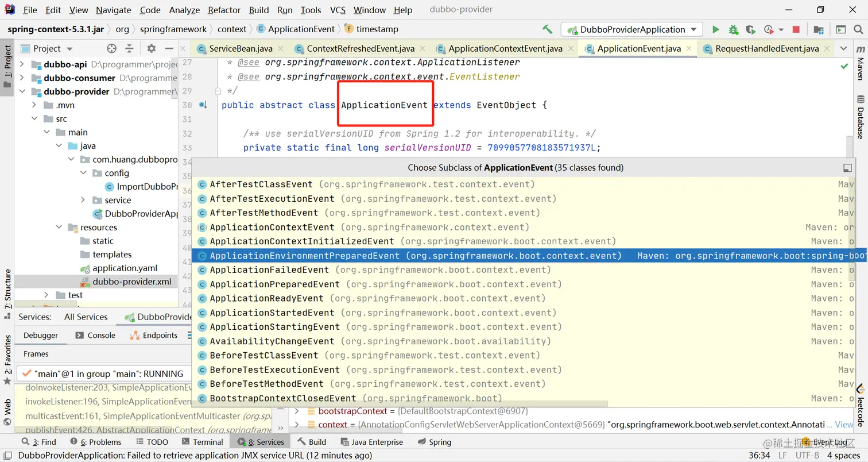This screenshot has width=868, height=462.
Task: Open the VCS menu
Action: [338, 10]
